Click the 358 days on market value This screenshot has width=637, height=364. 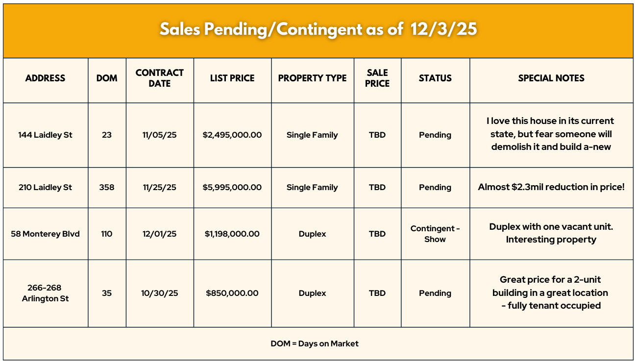pos(107,187)
